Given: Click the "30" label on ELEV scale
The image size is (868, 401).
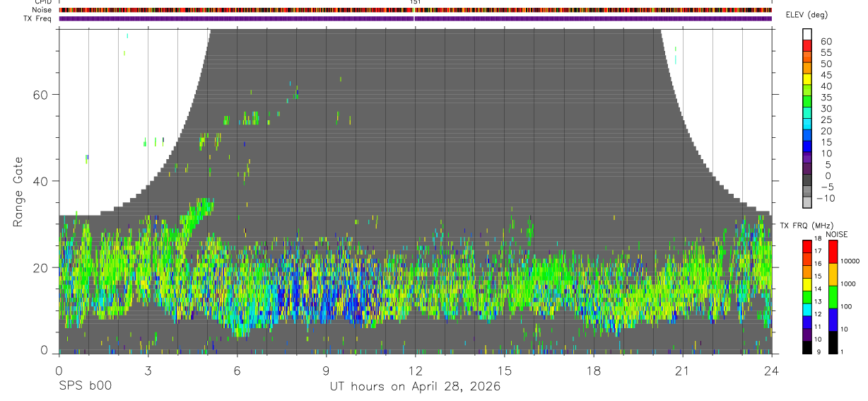Looking at the screenshot, I should (x=826, y=109).
